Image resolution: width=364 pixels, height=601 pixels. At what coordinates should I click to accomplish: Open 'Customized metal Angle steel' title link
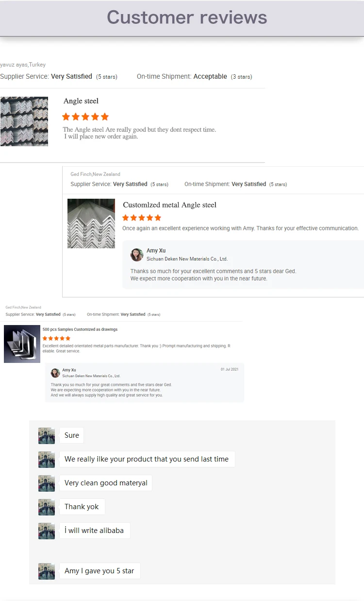pyautogui.click(x=170, y=205)
